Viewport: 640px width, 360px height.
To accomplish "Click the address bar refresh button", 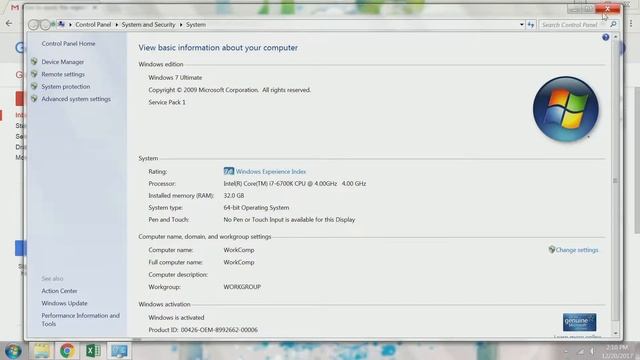I will pyautogui.click(x=531, y=25).
